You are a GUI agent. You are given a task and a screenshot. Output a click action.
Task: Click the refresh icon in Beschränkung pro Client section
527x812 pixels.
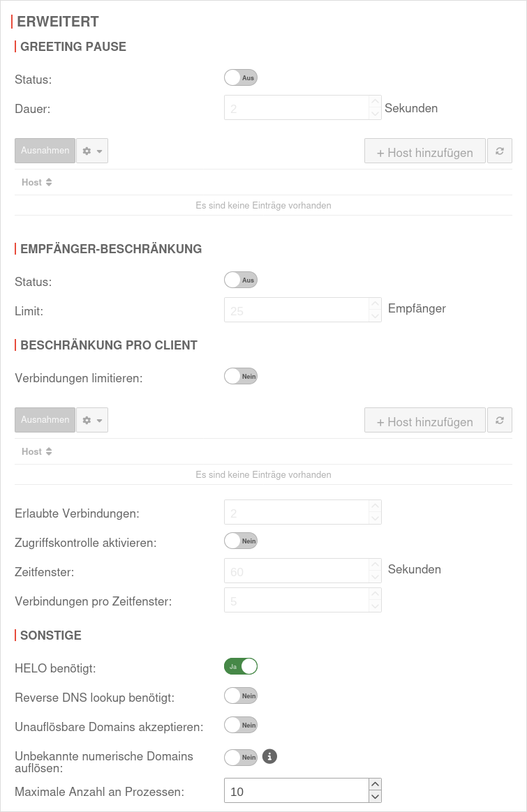coord(500,420)
